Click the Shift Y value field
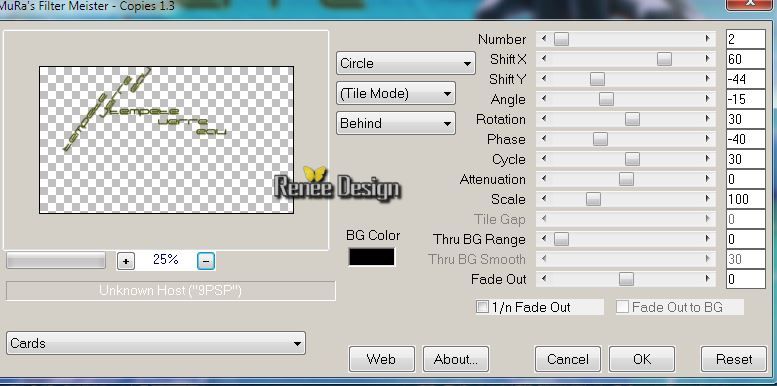777x386 pixels. (x=746, y=79)
